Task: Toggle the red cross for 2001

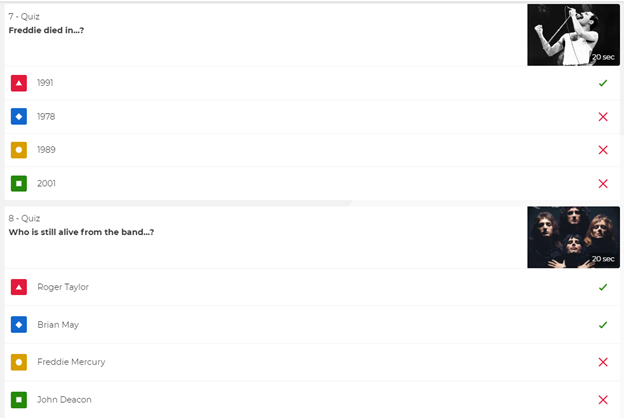Action: click(x=603, y=184)
